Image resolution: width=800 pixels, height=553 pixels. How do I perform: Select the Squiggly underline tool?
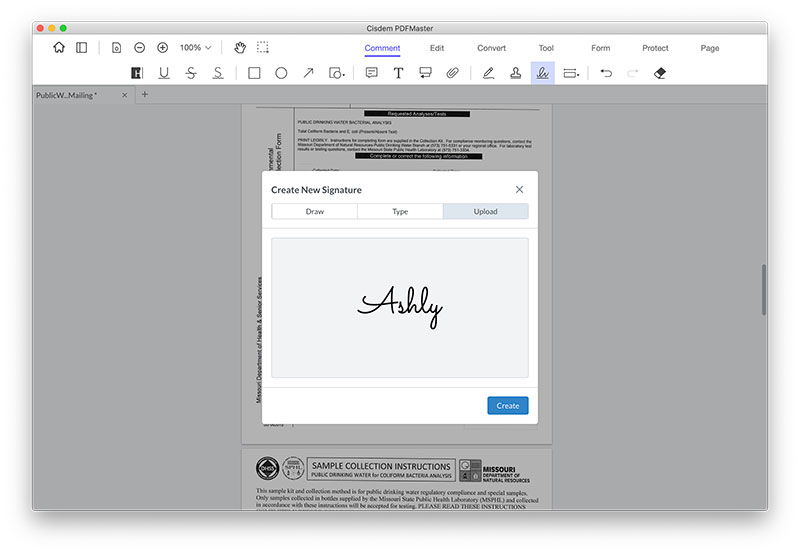218,73
